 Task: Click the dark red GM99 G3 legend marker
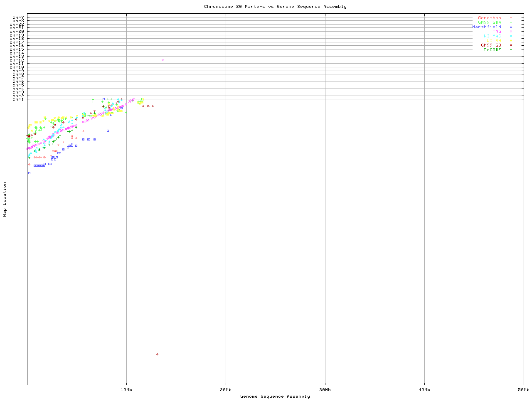511,45
